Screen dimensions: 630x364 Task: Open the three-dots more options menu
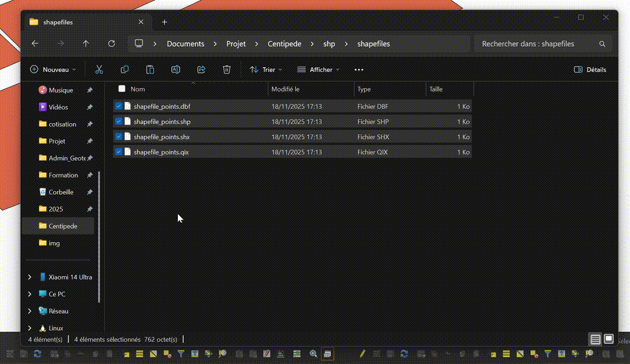(x=359, y=69)
